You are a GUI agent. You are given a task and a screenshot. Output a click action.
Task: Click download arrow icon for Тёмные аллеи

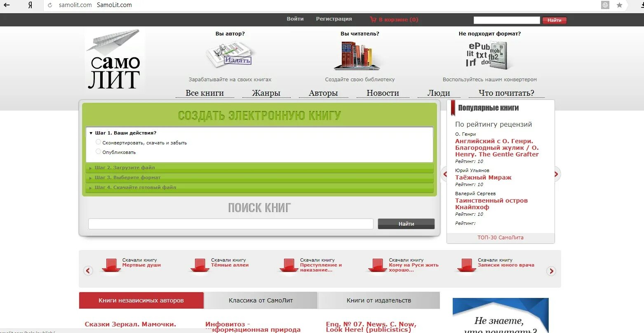[x=200, y=265]
